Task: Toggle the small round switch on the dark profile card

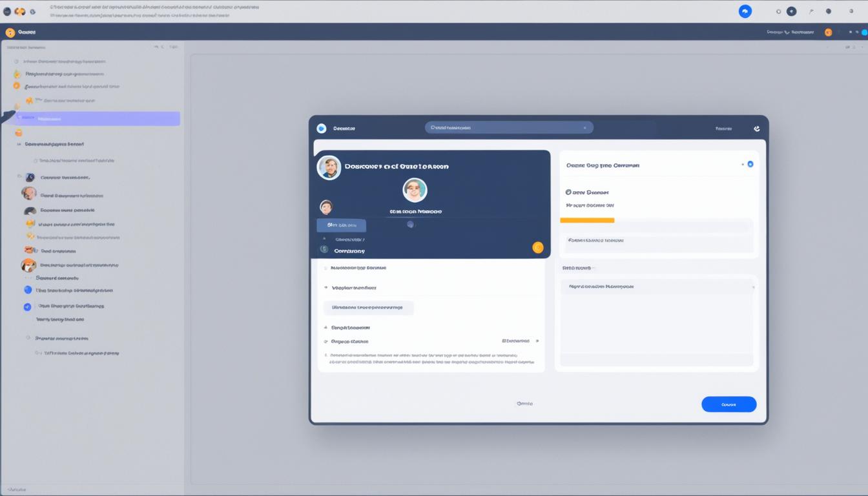Action: pyautogui.click(x=410, y=225)
